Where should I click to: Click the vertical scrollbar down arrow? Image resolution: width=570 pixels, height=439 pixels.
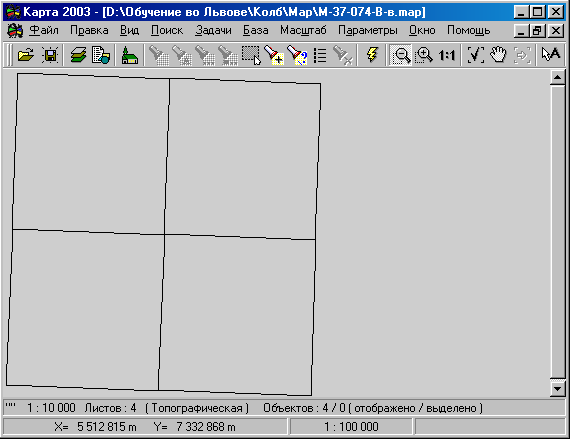coord(557,389)
